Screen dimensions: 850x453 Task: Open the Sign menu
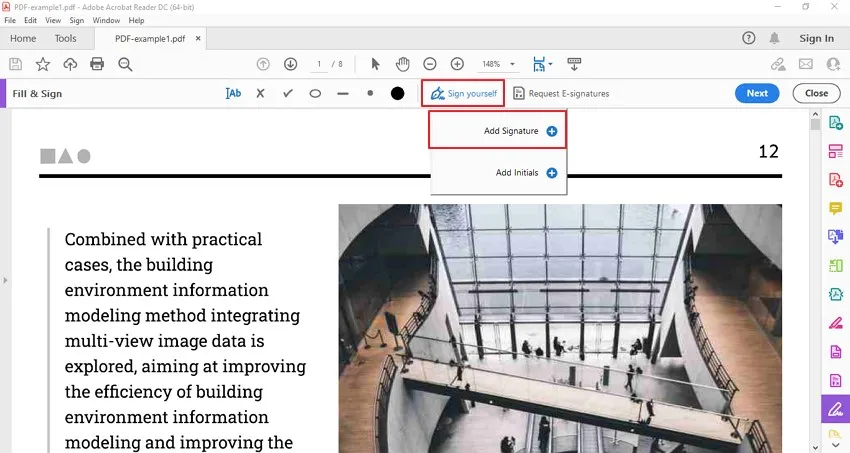click(76, 20)
